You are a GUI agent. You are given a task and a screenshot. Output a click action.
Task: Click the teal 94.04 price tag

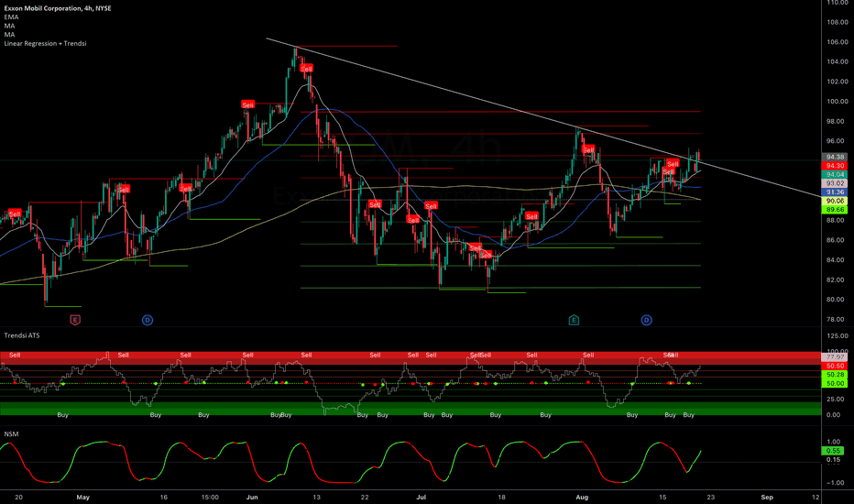834,174
